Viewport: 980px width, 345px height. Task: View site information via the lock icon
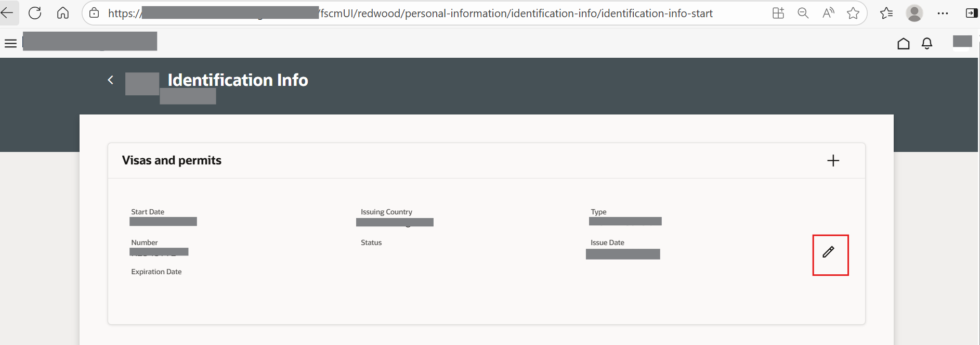coord(94,13)
